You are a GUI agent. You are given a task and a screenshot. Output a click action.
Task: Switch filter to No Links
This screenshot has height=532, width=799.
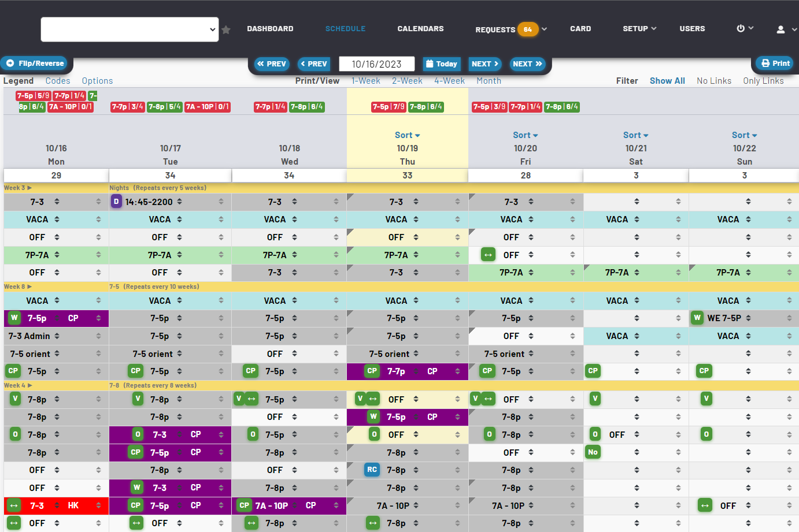714,80
